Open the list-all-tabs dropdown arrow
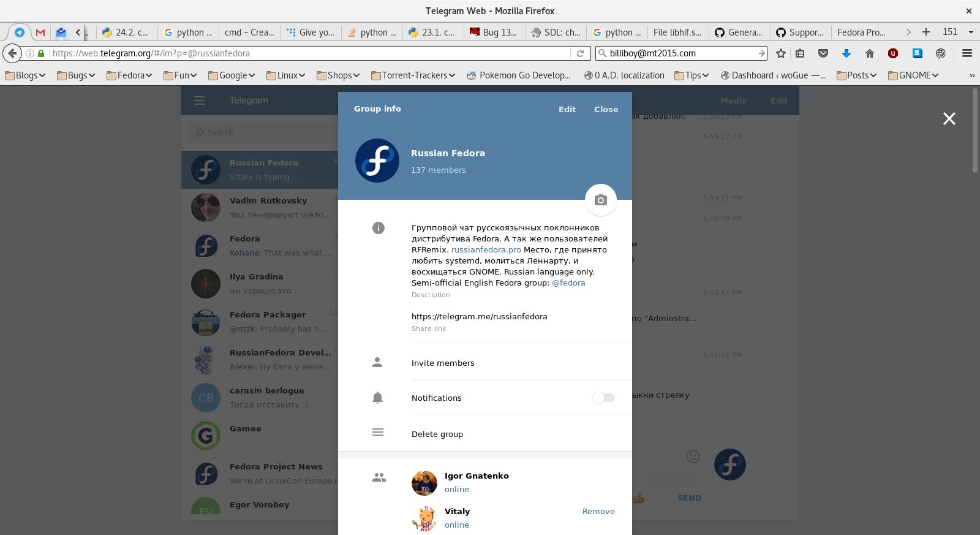The image size is (980, 535). click(971, 32)
